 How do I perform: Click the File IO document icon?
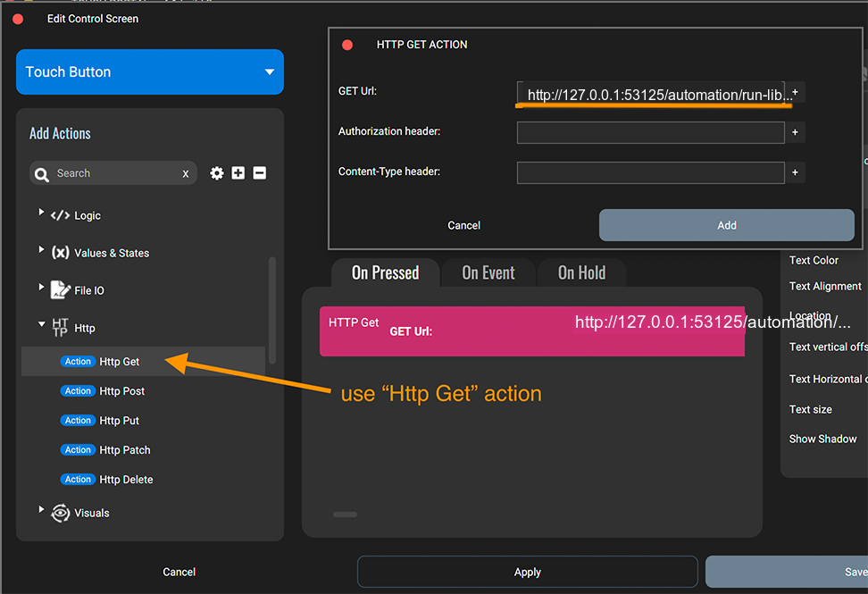pos(61,289)
